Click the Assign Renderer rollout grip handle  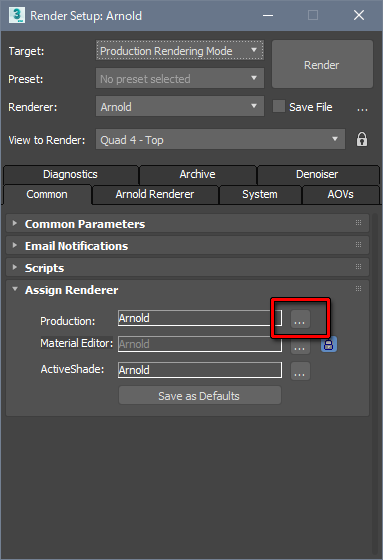358,289
